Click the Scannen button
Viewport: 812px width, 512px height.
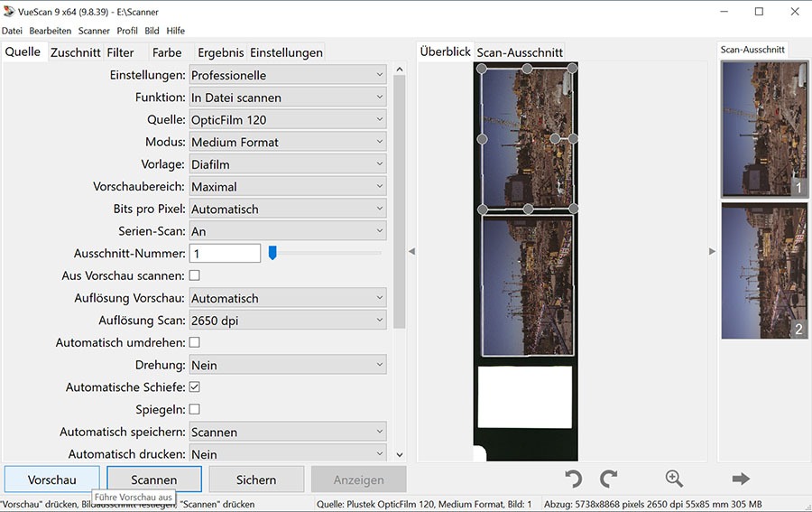pos(154,479)
